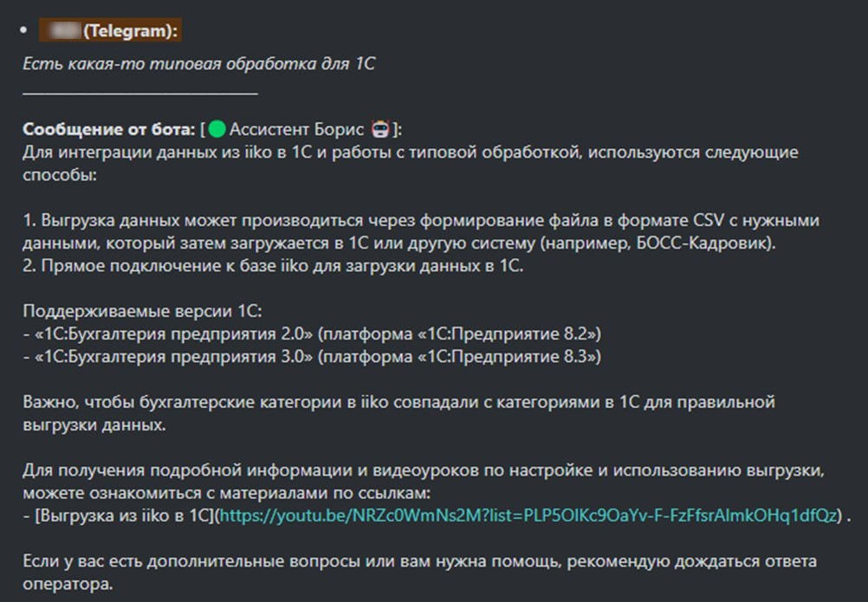Click the Ассистент Борис bot name

(x=297, y=130)
